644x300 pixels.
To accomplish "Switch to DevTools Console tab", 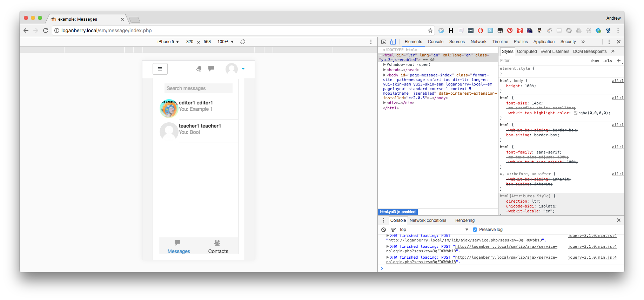I will click(436, 42).
